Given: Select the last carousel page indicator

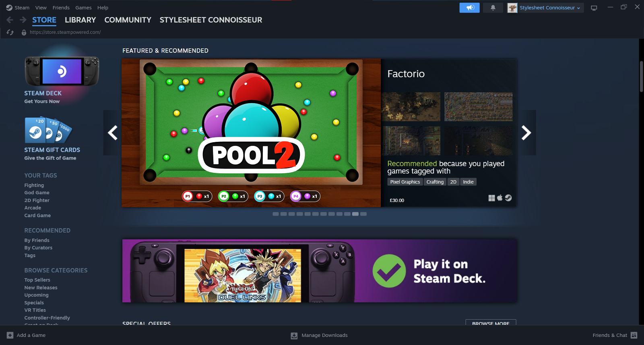Looking at the screenshot, I should tap(363, 214).
